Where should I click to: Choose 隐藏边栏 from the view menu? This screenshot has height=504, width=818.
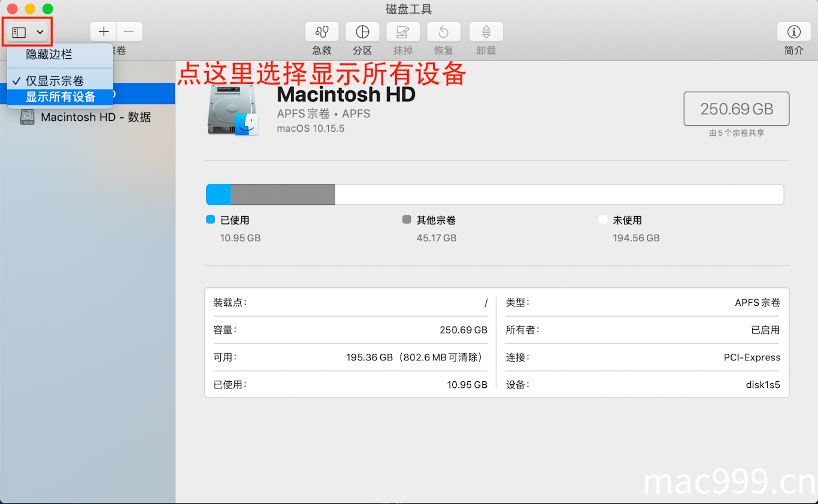(x=49, y=54)
